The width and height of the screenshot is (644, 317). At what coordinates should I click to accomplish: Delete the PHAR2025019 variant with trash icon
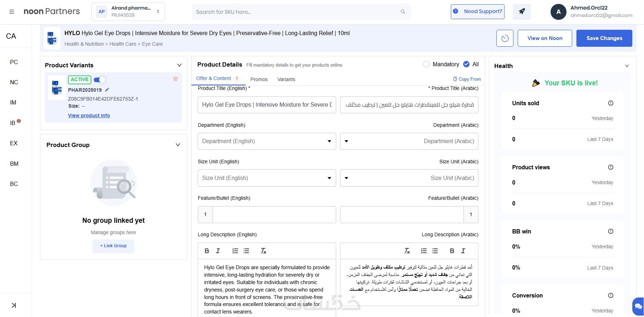pos(176,79)
